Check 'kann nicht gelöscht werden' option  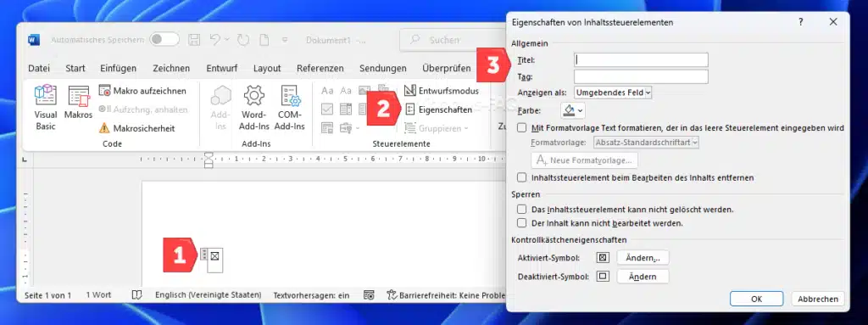[x=521, y=210]
